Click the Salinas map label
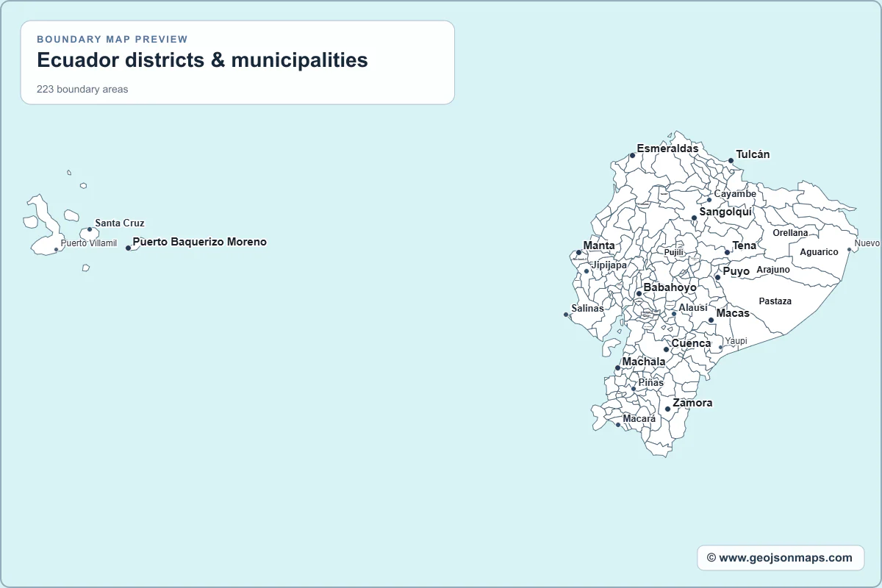This screenshot has height=588, width=882. click(x=587, y=309)
